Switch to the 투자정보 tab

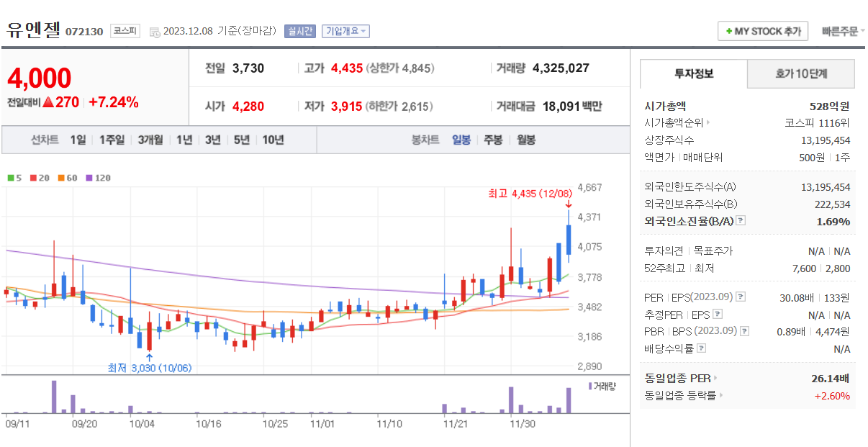coord(694,73)
